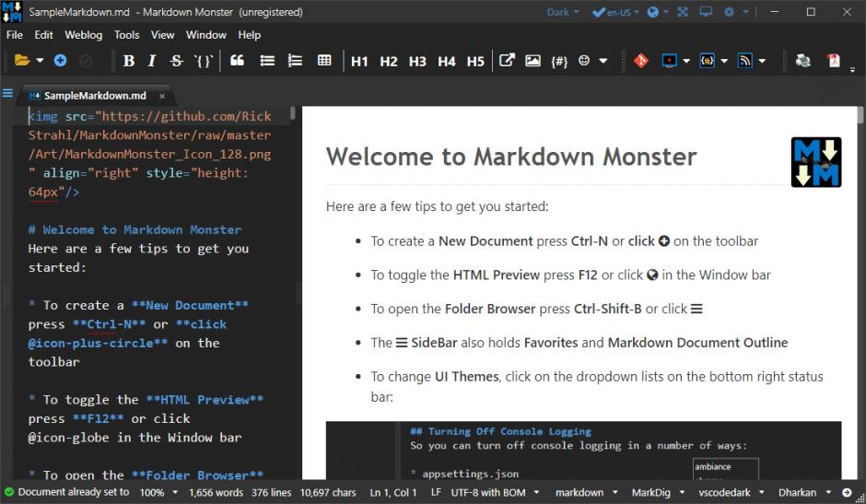Click the open folder icon in toolbar
The image size is (866, 504).
(21, 60)
